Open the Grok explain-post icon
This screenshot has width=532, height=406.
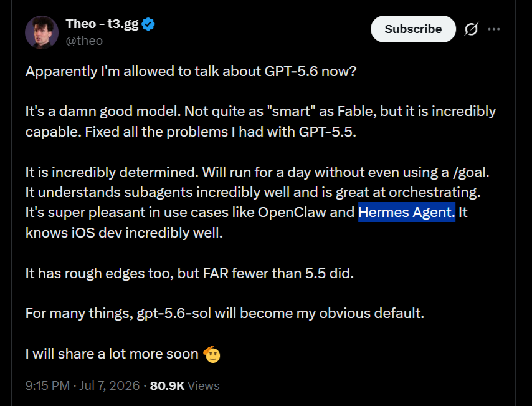point(472,29)
